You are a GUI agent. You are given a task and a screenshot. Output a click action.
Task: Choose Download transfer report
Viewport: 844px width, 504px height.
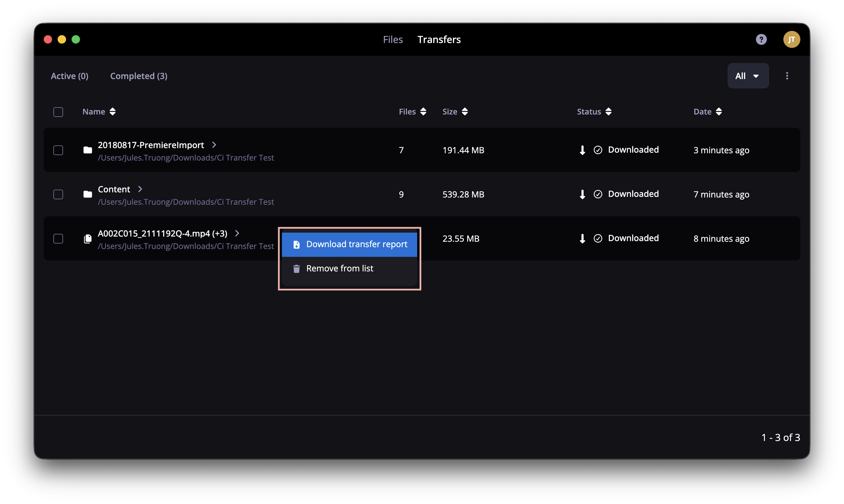(349, 244)
